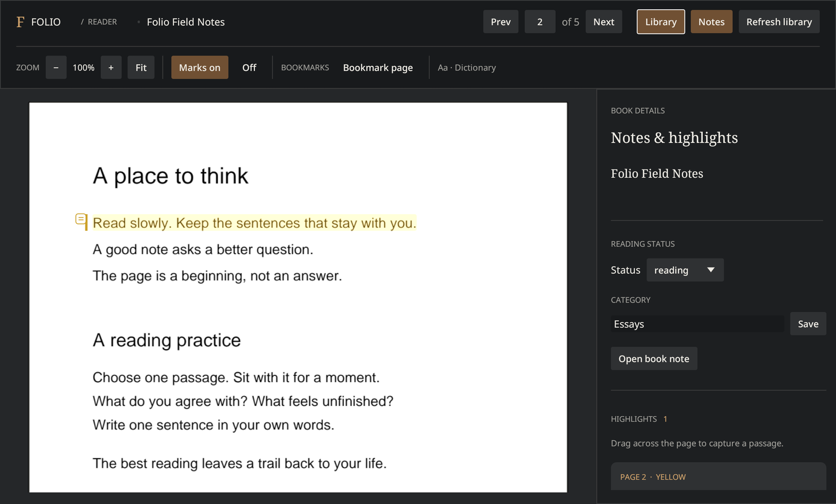Open the note marker beside highlighted sentence
The width and height of the screenshot is (836, 504).
pos(81,219)
